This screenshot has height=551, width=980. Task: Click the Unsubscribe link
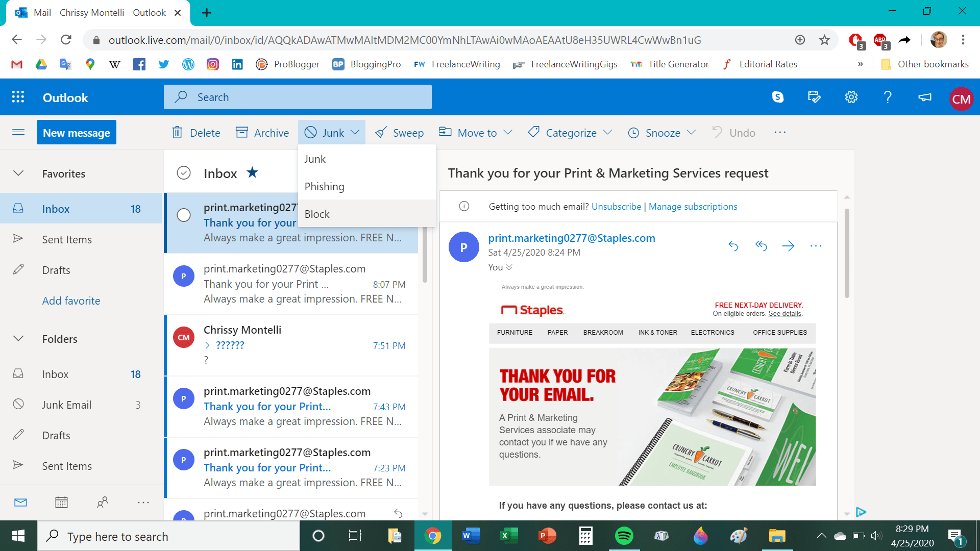(x=616, y=206)
